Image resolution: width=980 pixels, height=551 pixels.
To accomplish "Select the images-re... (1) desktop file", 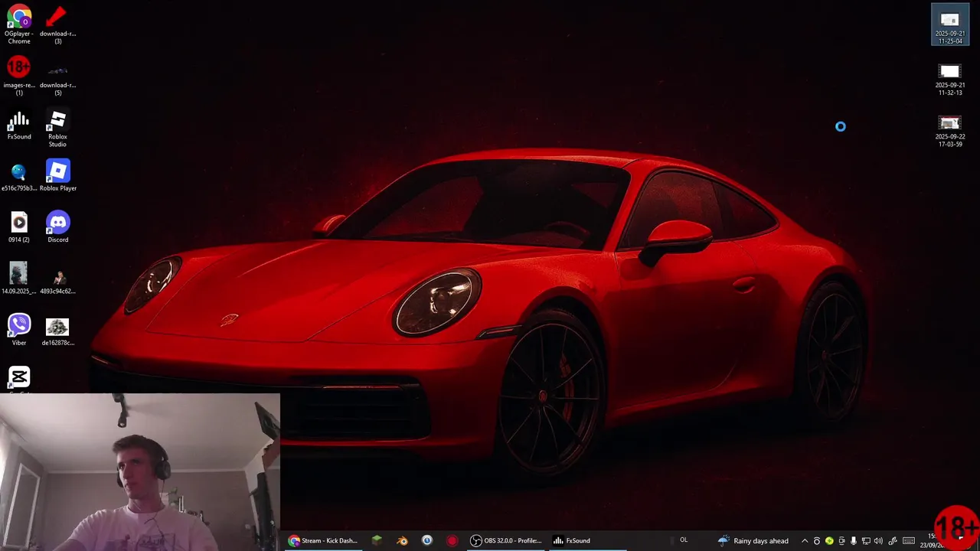I will (19, 76).
